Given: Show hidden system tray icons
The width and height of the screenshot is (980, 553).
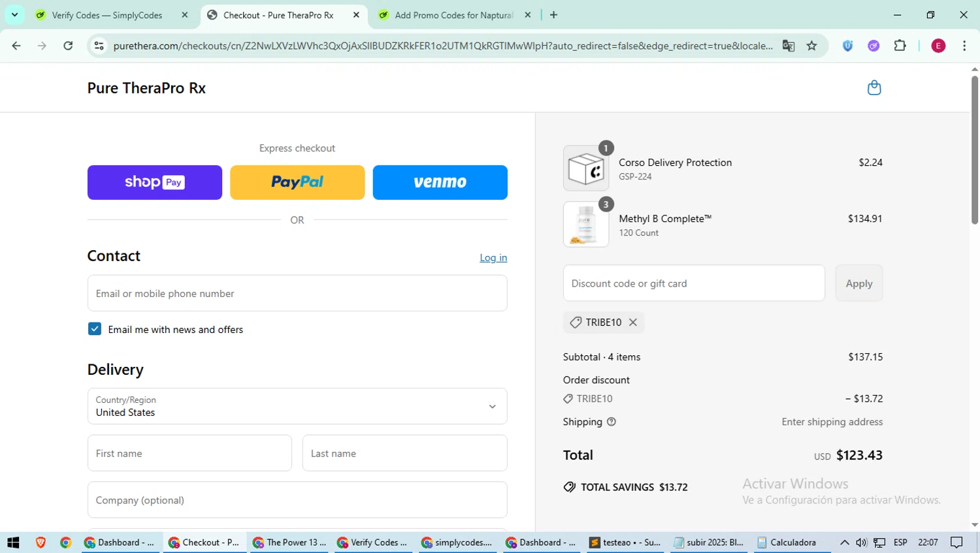Looking at the screenshot, I should [845, 543].
